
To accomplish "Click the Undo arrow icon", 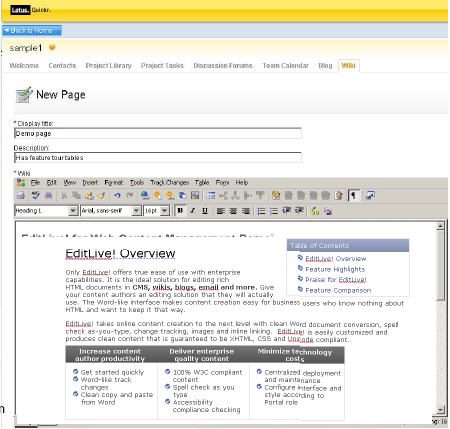I will [x=117, y=196].
